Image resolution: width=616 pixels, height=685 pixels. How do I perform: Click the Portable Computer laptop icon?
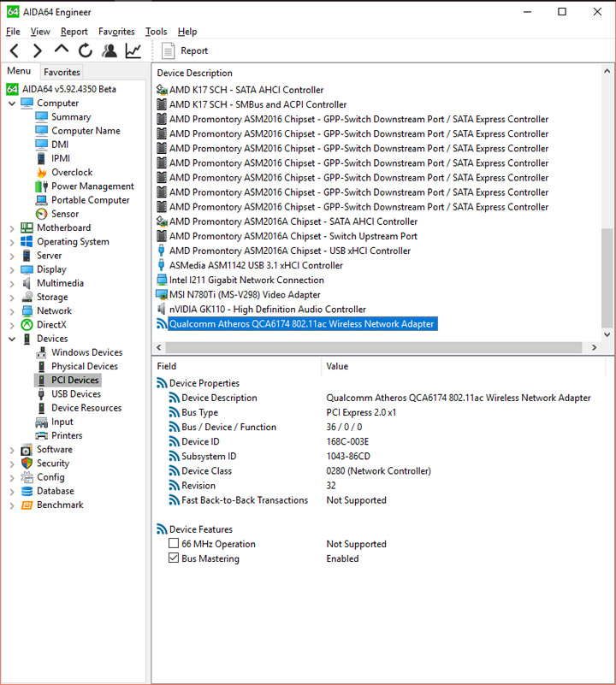coord(42,200)
